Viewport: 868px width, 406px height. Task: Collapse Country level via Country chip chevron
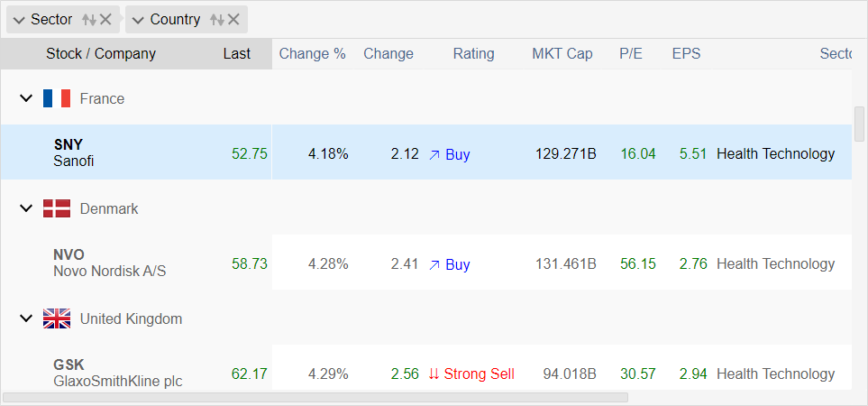tap(139, 21)
